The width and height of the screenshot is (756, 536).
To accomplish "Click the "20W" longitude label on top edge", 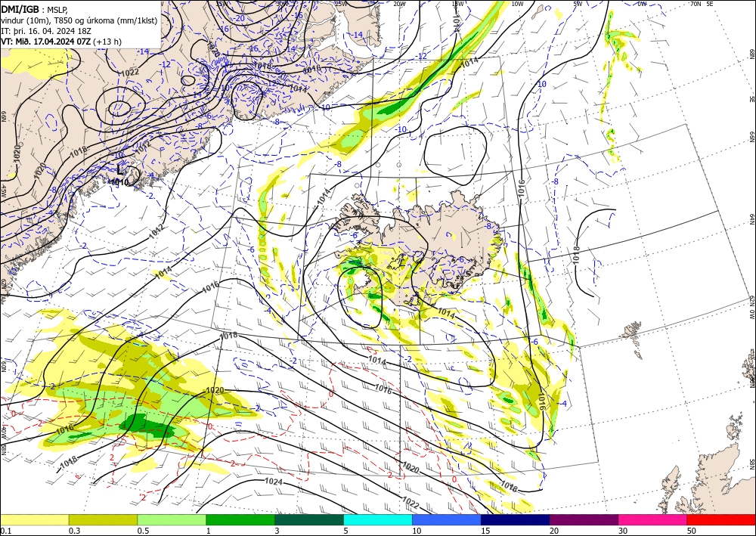I will click(398, 4).
